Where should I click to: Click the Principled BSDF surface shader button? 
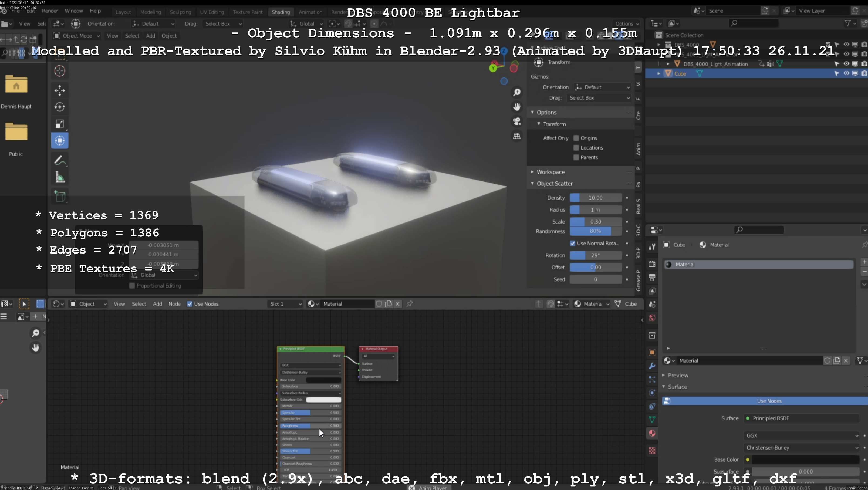tap(801, 418)
